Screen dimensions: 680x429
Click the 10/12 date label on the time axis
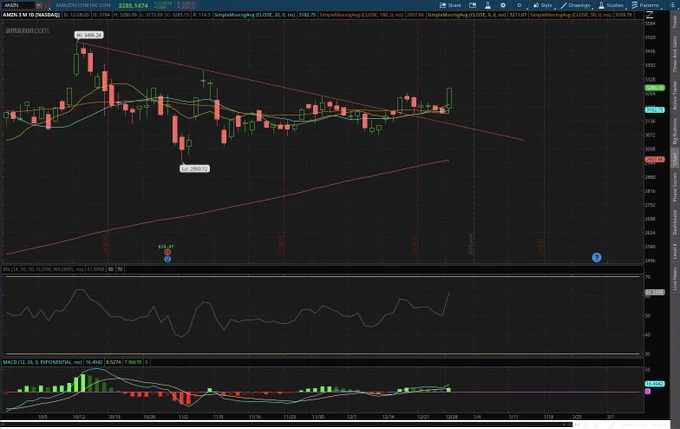coord(79,417)
